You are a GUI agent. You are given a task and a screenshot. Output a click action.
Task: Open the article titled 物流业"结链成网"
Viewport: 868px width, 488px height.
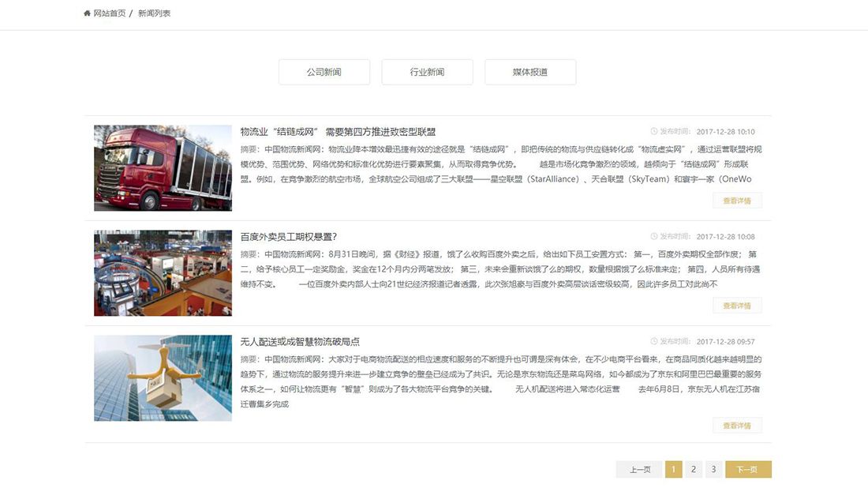coord(338,132)
